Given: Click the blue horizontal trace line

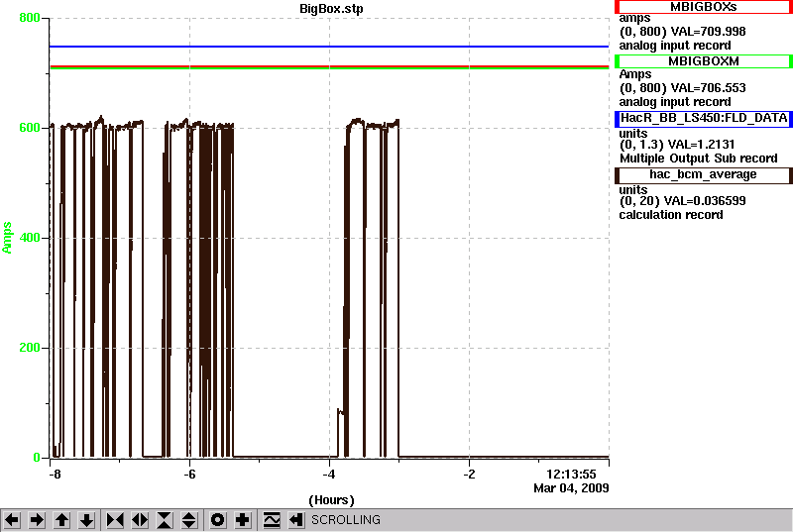Looking at the screenshot, I should 329,47.
